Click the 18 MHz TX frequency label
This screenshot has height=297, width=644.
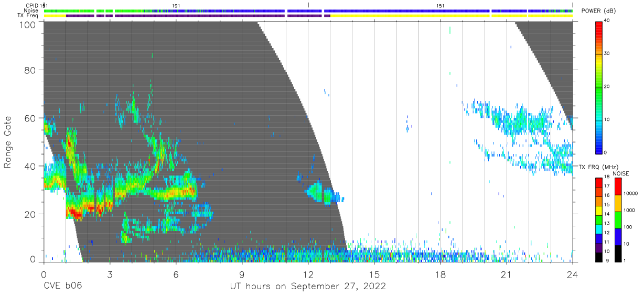(x=607, y=177)
